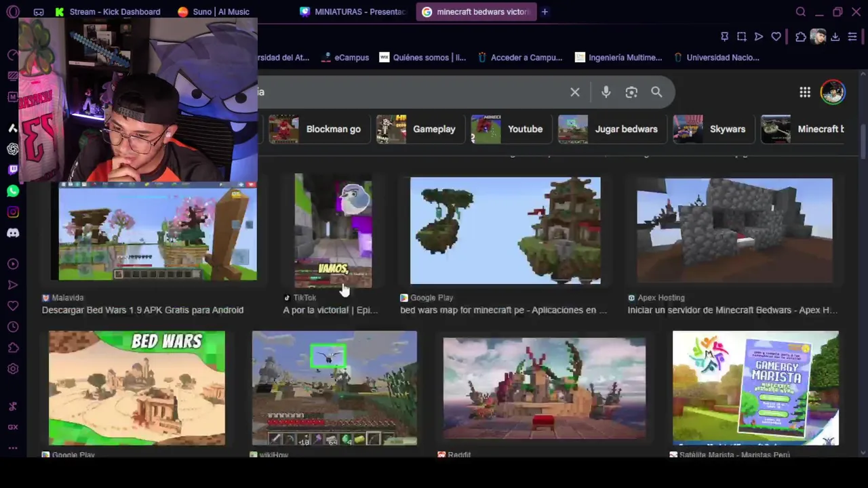Click the toolbar heart bookmark icon

776,37
